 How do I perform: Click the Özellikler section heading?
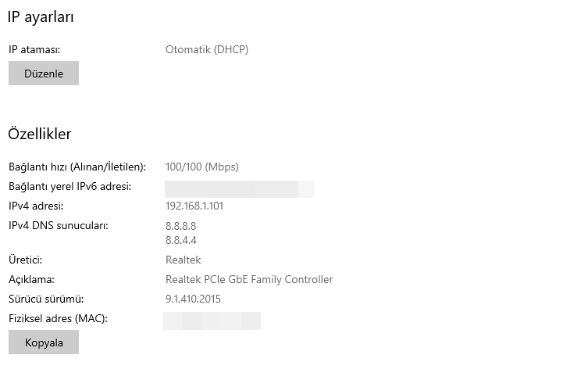39,134
